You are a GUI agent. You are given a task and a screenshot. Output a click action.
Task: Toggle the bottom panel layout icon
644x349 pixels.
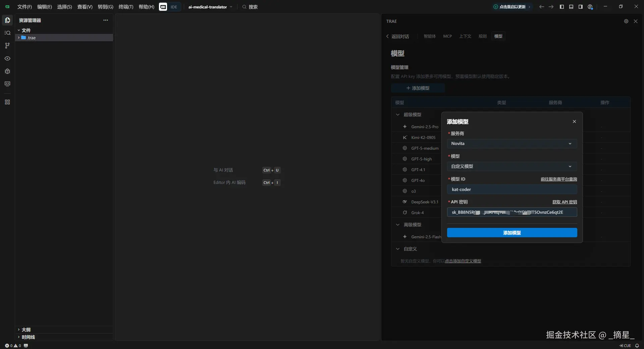[571, 7]
